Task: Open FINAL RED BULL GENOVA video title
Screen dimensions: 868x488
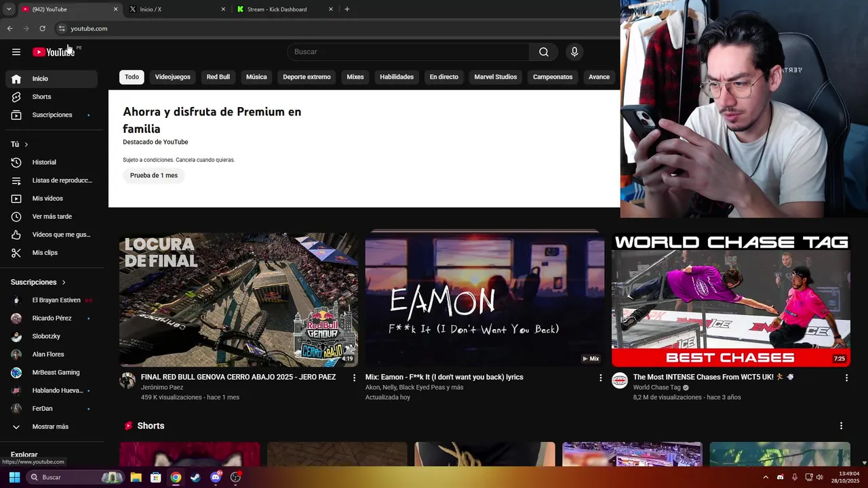Action: click(238, 378)
